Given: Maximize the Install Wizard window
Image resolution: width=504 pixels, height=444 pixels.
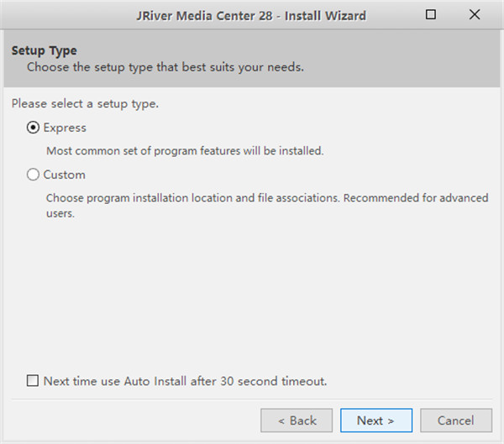Looking at the screenshot, I should click(431, 15).
